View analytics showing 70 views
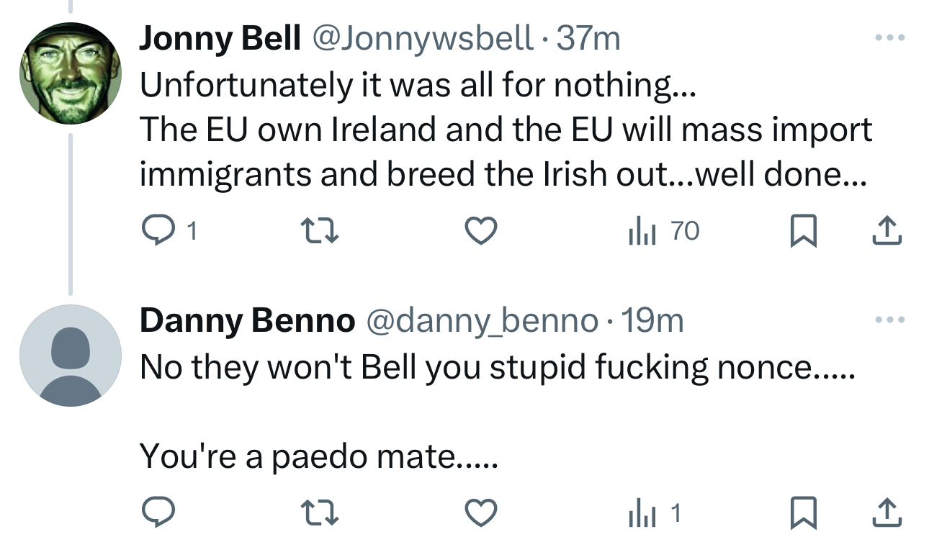Screen dimensions: 929x560 663,231
